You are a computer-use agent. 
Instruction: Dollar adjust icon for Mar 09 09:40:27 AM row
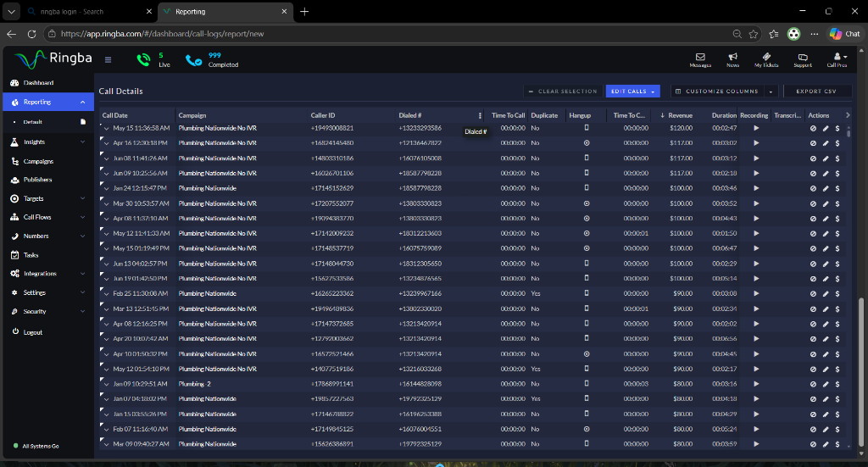coord(837,444)
